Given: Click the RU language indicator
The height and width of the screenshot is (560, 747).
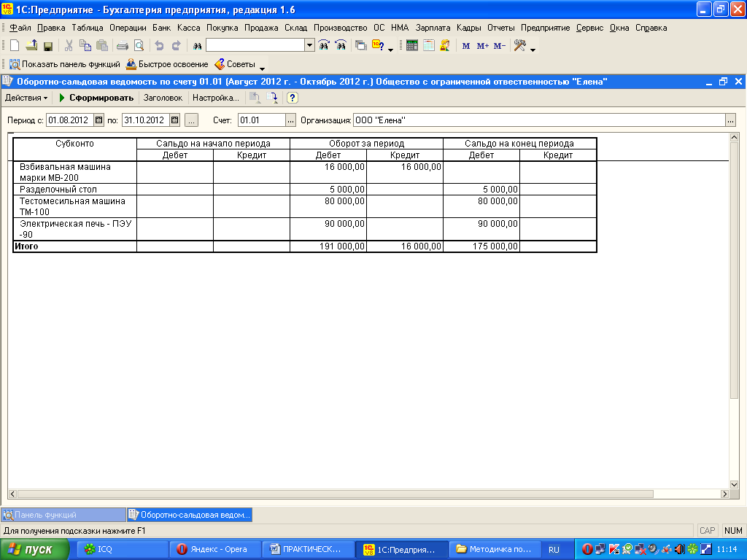Looking at the screenshot, I should [554, 550].
